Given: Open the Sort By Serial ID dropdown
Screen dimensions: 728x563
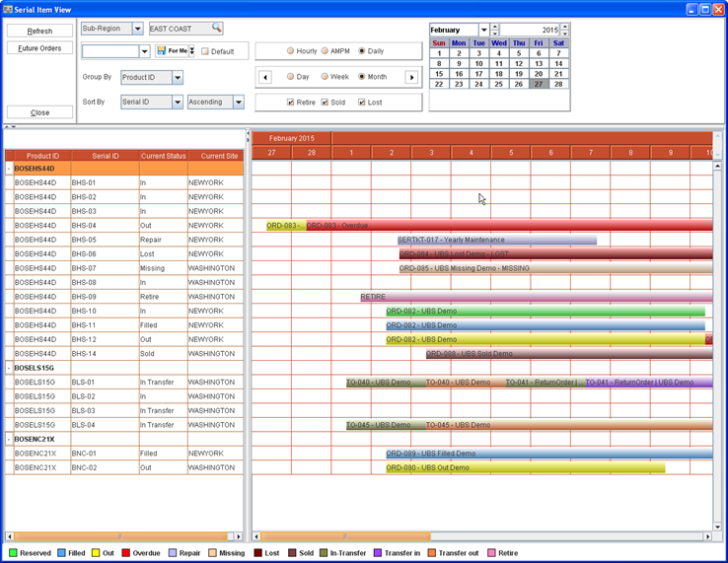Looking at the screenshot, I should tap(178, 103).
